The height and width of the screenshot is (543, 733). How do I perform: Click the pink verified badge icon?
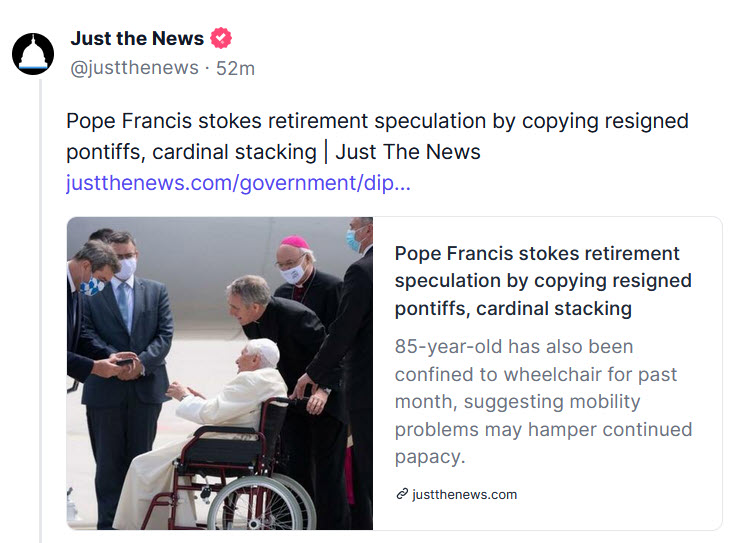[x=221, y=39]
